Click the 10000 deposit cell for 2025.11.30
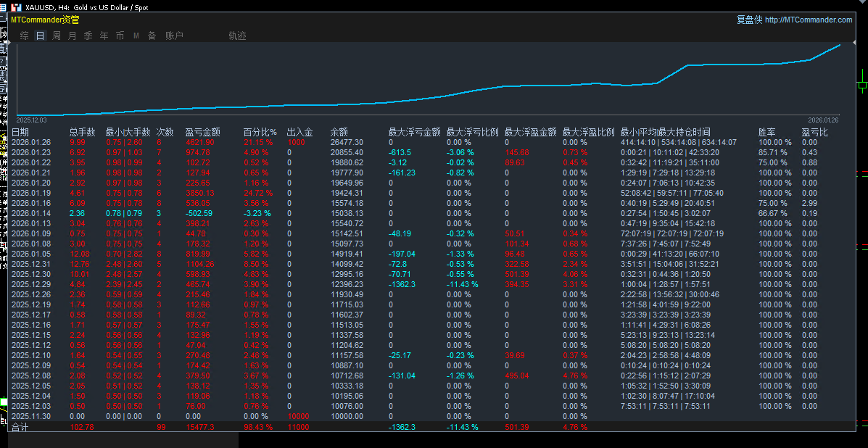This screenshot has height=448, width=868. pos(299,416)
